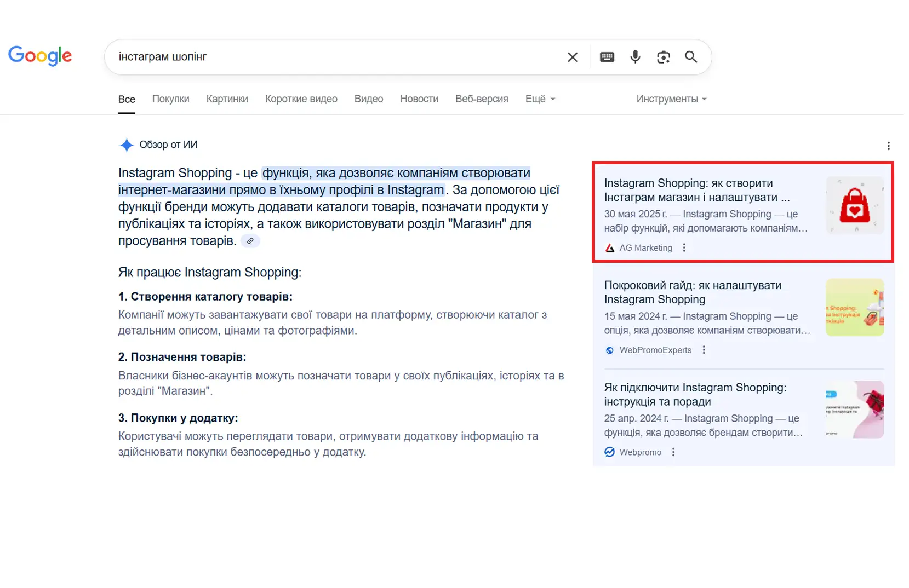
Task: Open the AI overview three-dot options menu
Action: click(888, 146)
